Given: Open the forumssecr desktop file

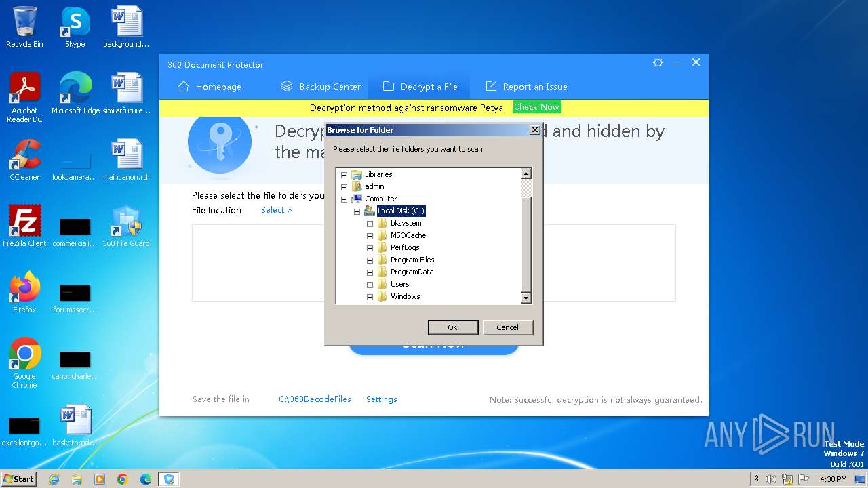Looking at the screenshot, I should point(75,299).
